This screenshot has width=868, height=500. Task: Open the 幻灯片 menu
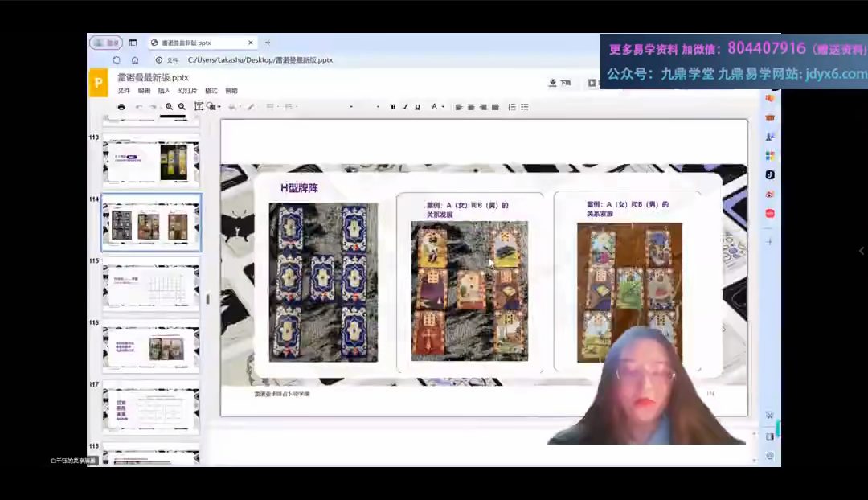(187, 91)
